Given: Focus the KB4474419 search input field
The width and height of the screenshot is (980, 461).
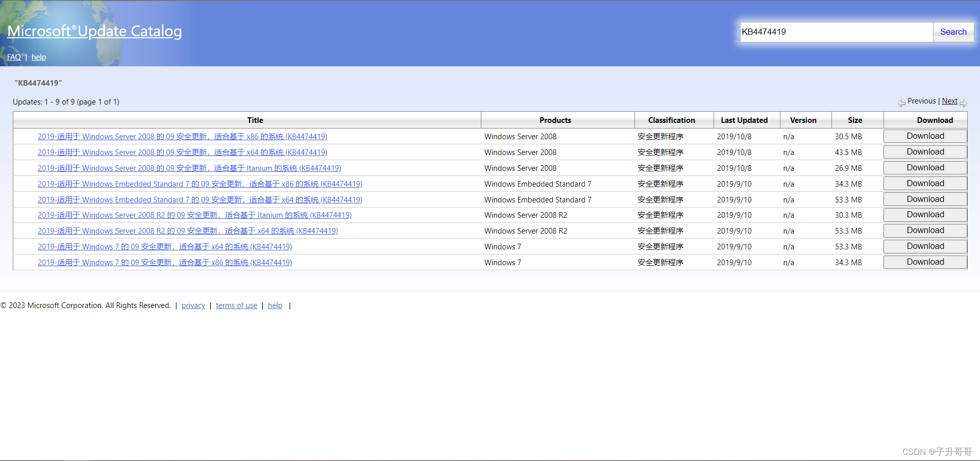Looking at the screenshot, I should click(x=837, y=32).
